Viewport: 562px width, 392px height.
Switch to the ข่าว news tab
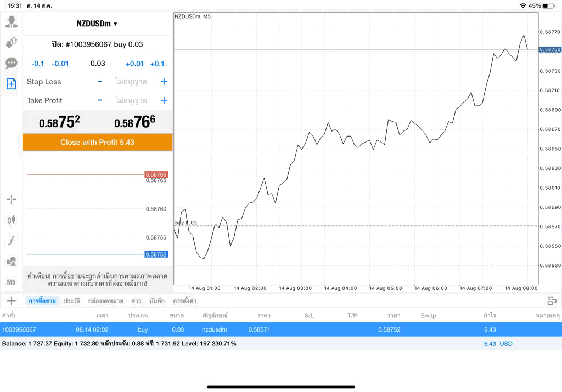(x=136, y=301)
